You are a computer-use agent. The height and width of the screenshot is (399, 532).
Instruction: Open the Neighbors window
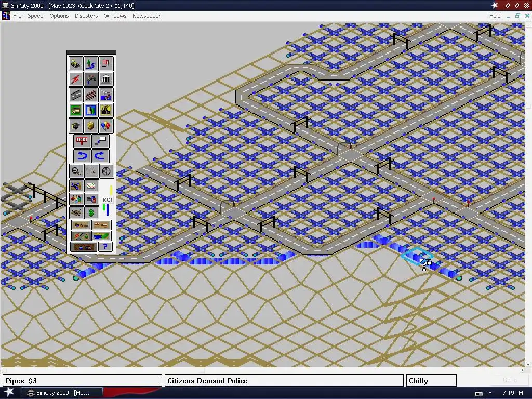[76, 212]
